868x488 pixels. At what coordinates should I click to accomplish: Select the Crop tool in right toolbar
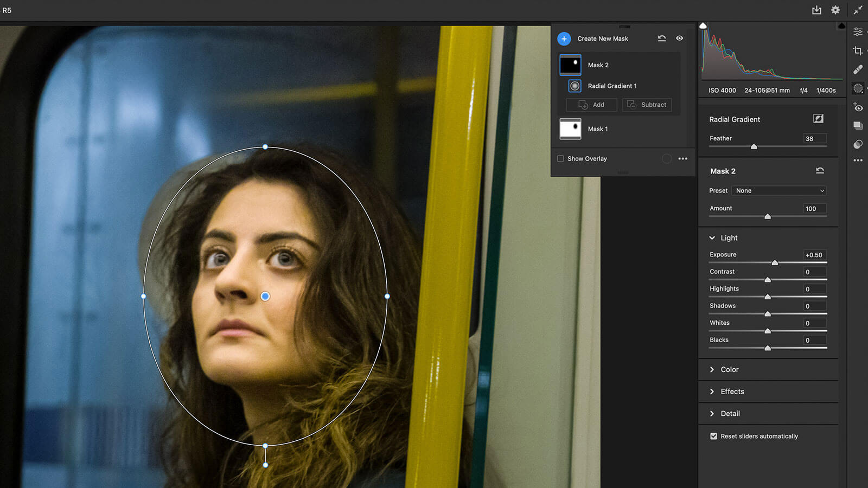(858, 51)
